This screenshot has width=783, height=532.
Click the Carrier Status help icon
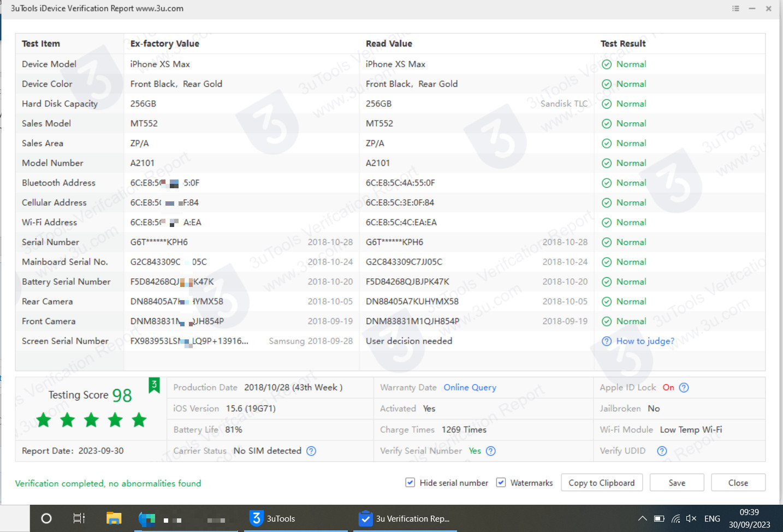[311, 451]
